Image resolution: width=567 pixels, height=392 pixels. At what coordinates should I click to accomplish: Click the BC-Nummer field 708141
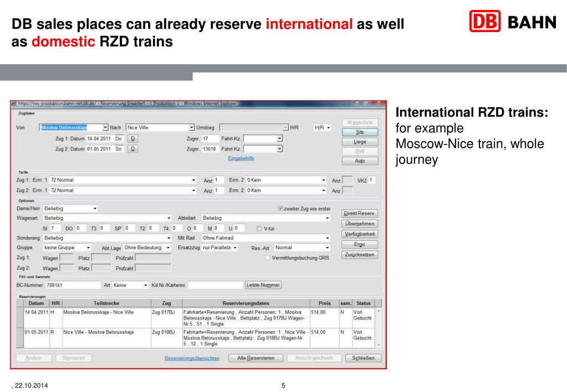click(x=73, y=285)
